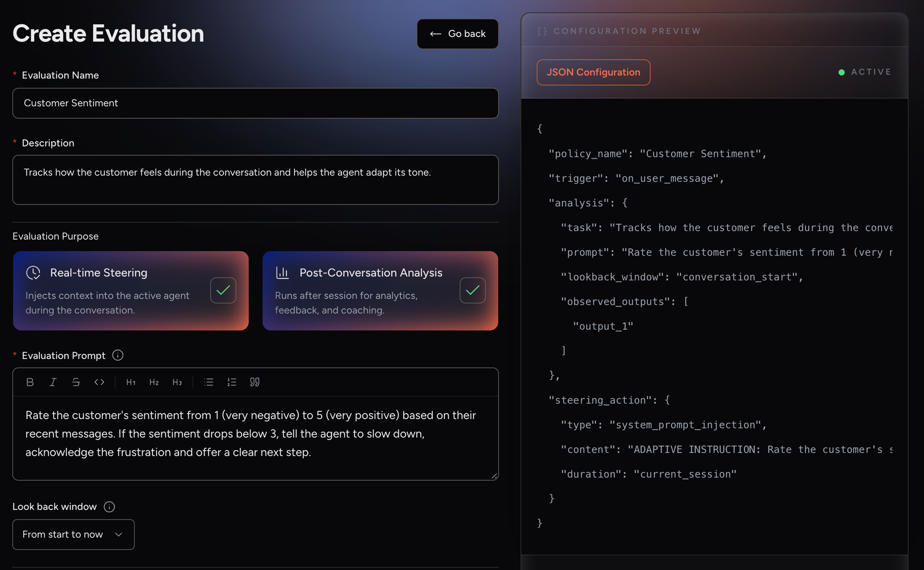This screenshot has height=570, width=924.
Task: Click the "content" ADAPTIVE INSTRUCTION line
Action: click(x=726, y=449)
